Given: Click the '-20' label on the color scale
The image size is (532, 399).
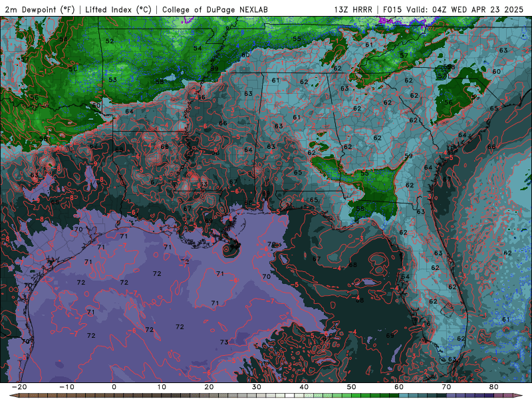Looking at the screenshot, I should coord(19,387).
